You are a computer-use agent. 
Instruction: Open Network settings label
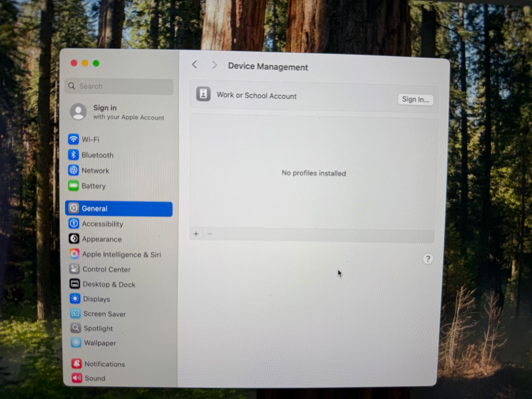click(x=95, y=171)
